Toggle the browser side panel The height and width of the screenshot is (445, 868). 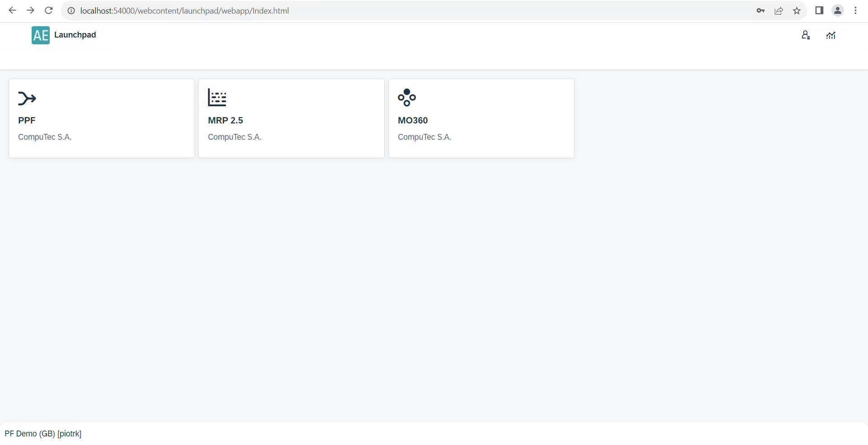819,11
